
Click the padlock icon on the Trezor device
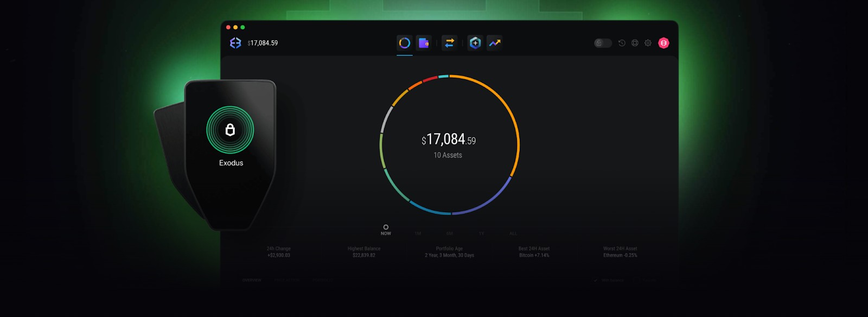click(230, 130)
